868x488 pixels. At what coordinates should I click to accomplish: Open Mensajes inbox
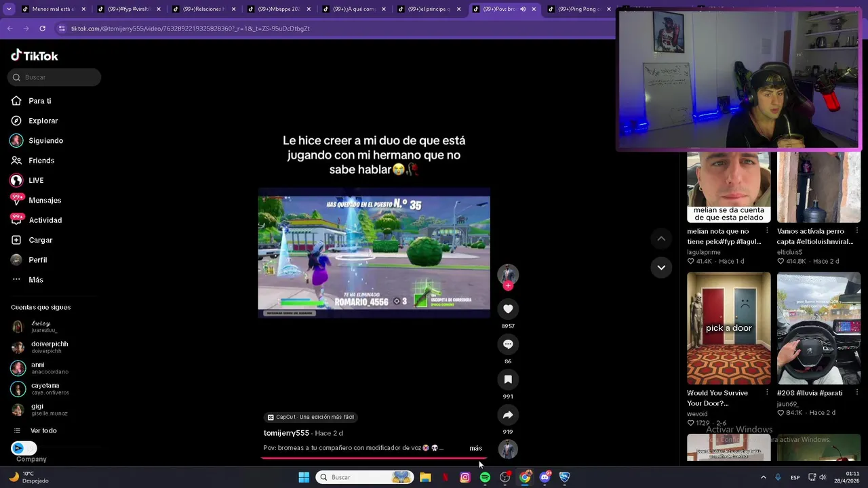coord(36,200)
